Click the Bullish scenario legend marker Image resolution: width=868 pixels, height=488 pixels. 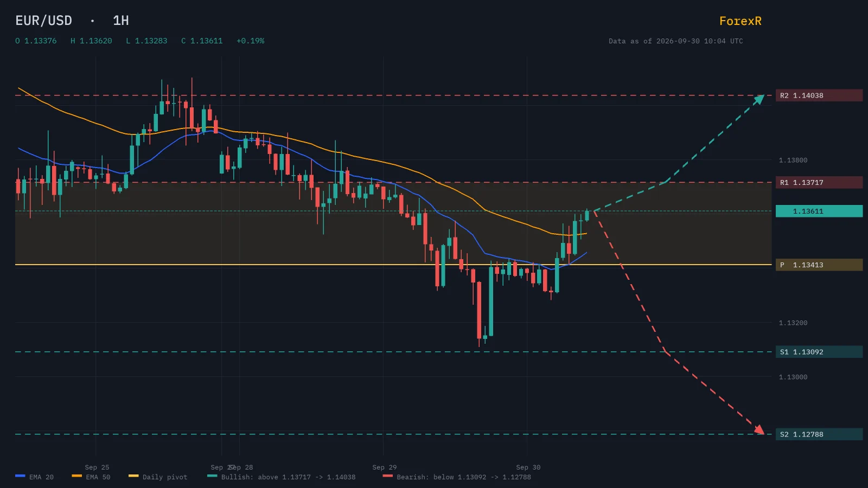(212, 476)
